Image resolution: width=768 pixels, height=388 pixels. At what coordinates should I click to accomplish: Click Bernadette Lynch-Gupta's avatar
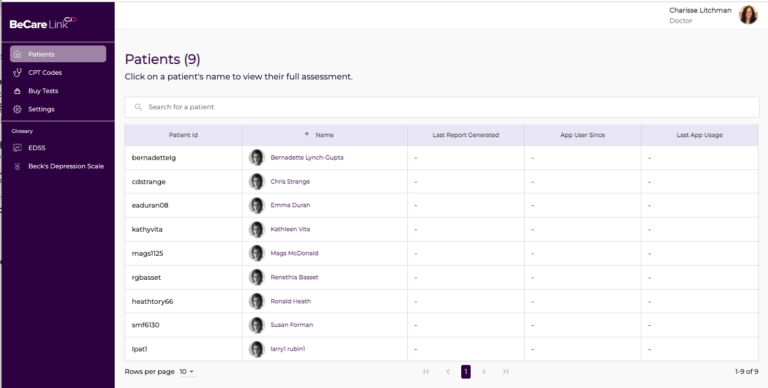pos(257,157)
